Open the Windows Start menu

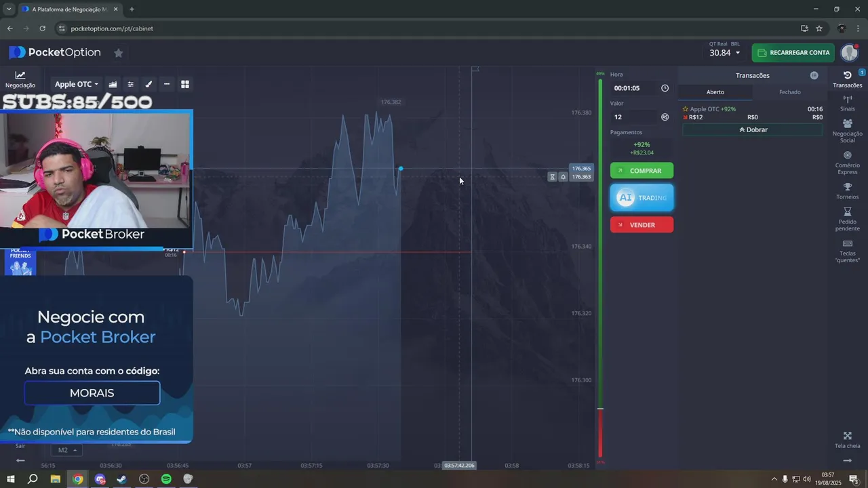10,479
